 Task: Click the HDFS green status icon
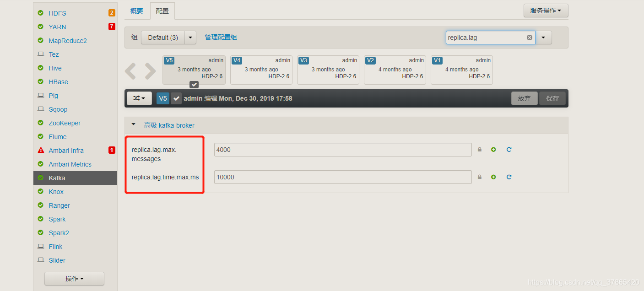pyautogui.click(x=41, y=13)
